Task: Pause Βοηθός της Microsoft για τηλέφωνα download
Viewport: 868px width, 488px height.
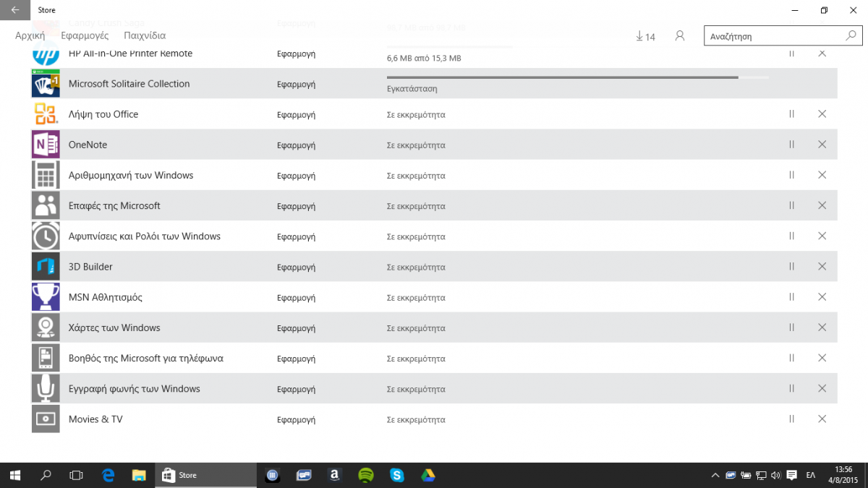Action: point(791,358)
